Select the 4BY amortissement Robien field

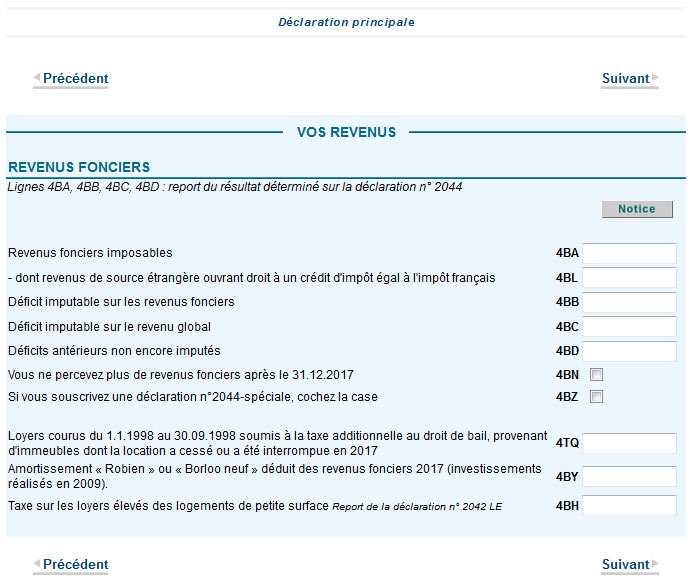click(629, 476)
